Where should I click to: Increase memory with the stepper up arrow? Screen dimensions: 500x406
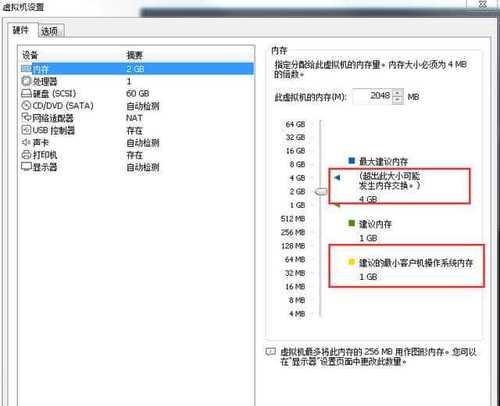click(397, 93)
